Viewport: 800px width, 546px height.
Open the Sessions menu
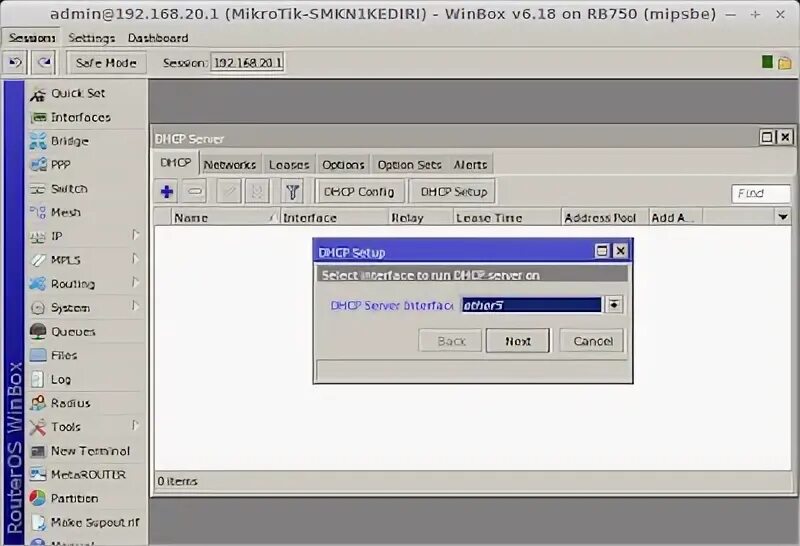click(x=32, y=38)
